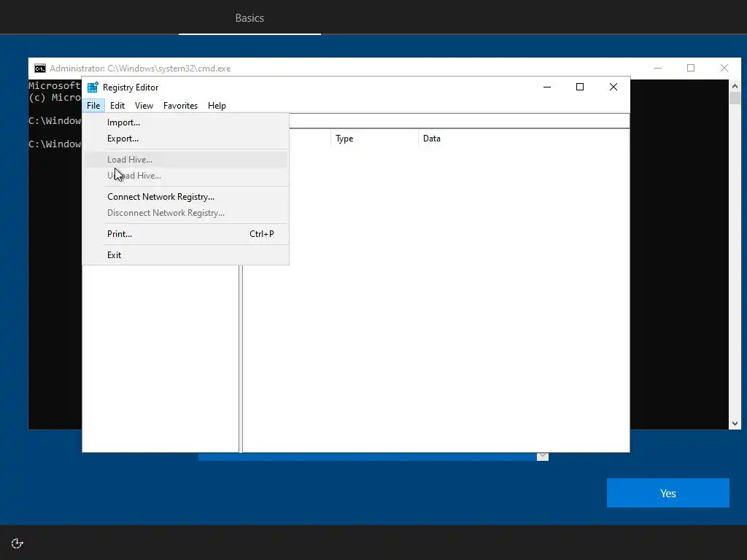Select Unload Hive... menu entry
Viewport: 747px width, 560px height.
(186, 176)
